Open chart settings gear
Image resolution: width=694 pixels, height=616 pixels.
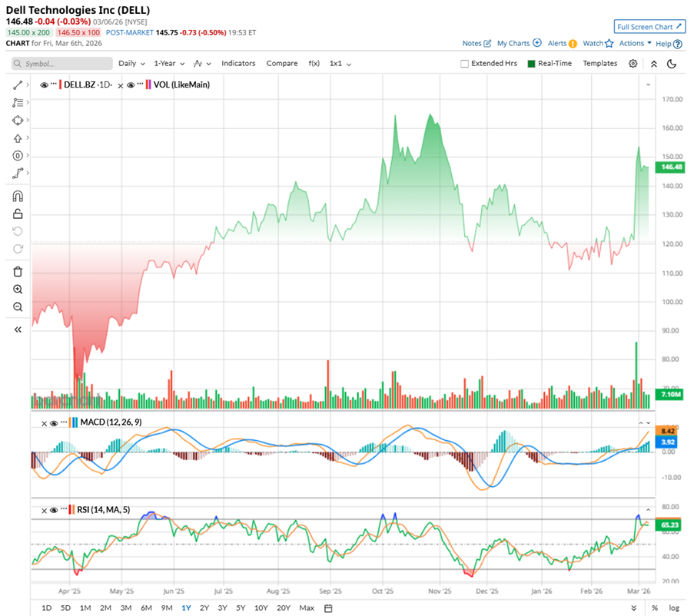pos(633,64)
